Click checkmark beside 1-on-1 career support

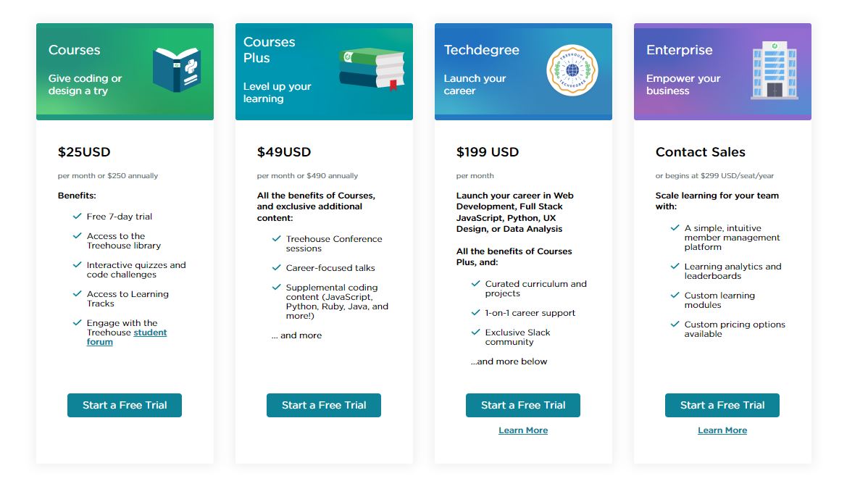point(475,312)
